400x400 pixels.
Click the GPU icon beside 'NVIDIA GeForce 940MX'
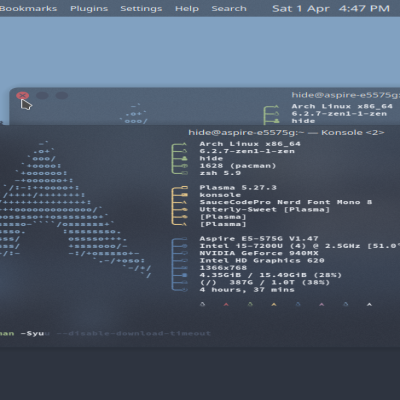click(x=185, y=253)
